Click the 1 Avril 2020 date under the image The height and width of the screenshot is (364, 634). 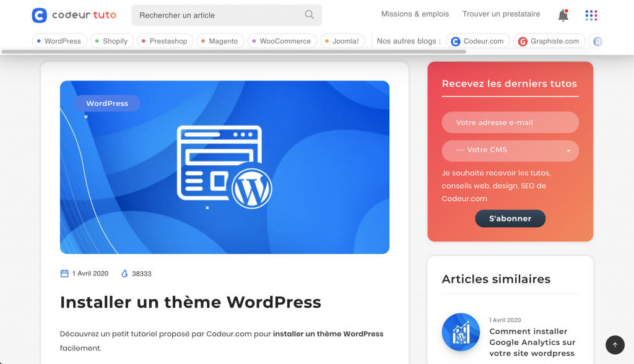90,274
